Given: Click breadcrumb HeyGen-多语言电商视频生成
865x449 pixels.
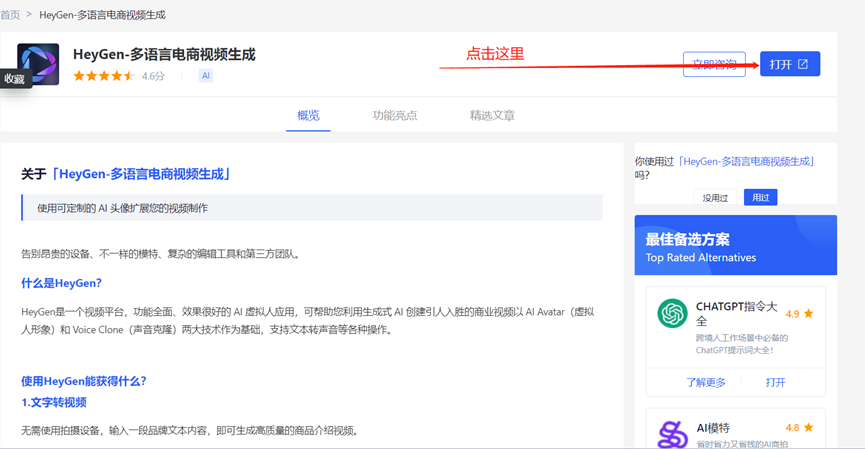Looking at the screenshot, I should point(102,15).
